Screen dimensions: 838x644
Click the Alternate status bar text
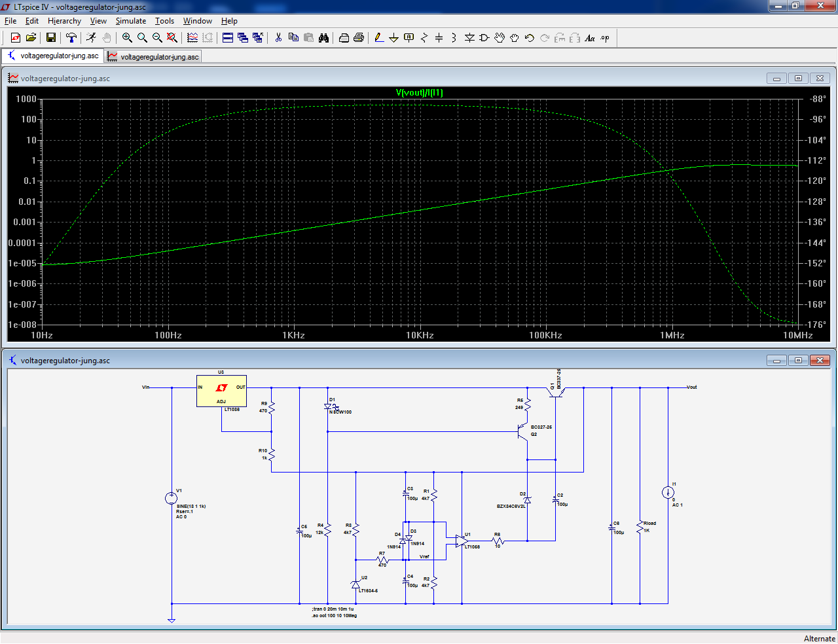820,638
